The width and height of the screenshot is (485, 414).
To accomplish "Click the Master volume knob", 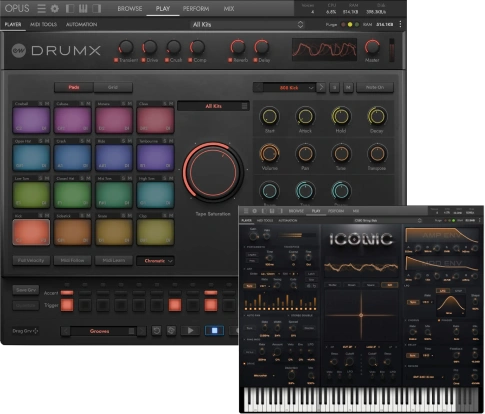I will tap(372, 47).
